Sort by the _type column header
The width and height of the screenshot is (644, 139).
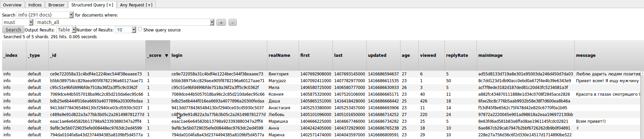(37, 55)
